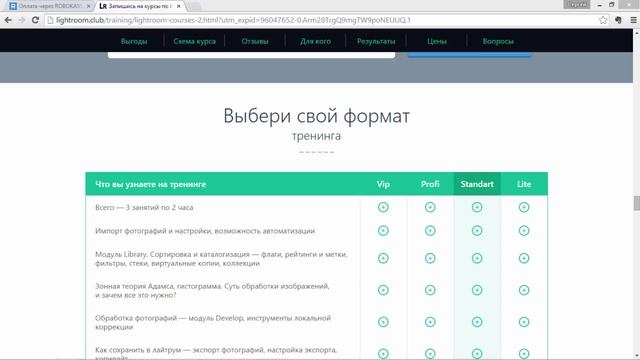
Task: Click Lite plus icon for 3 занятий row
Action: tap(524, 207)
